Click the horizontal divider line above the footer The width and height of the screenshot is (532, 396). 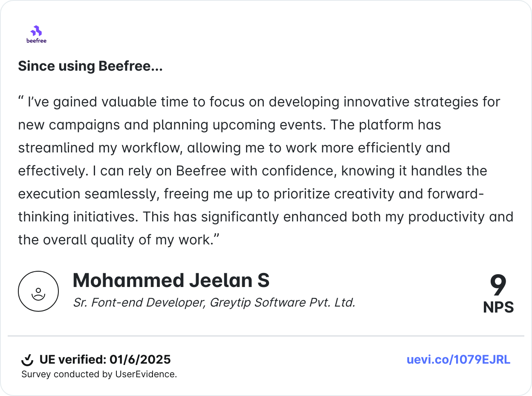(266, 336)
